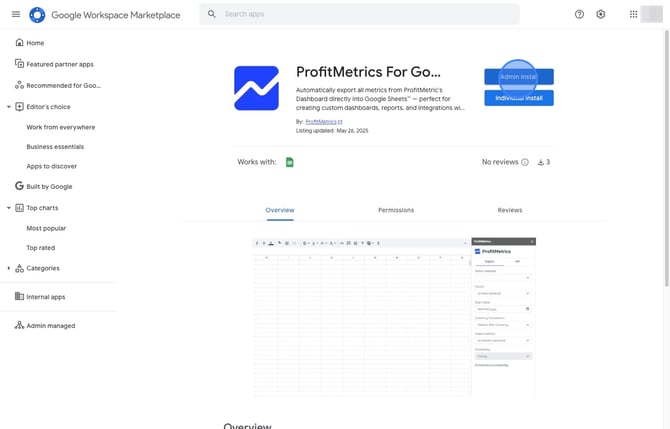Expand the Categories arrow
Viewport: 670px width, 429px height.
pyautogui.click(x=9, y=268)
